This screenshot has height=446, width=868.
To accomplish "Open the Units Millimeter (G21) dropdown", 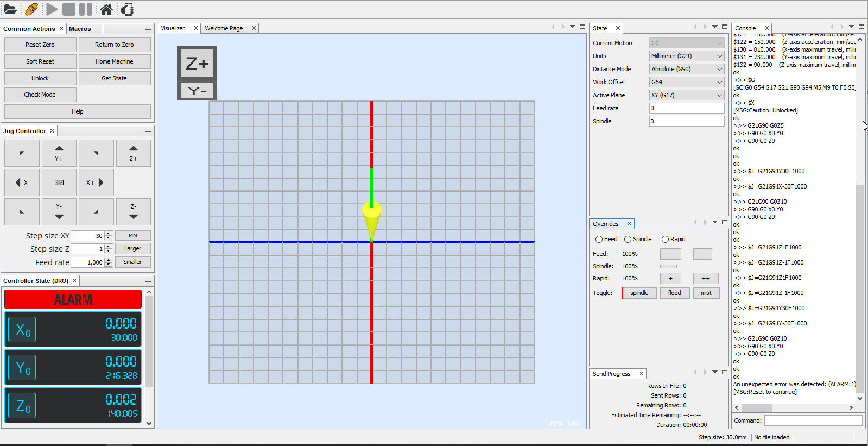I will pyautogui.click(x=687, y=56).
